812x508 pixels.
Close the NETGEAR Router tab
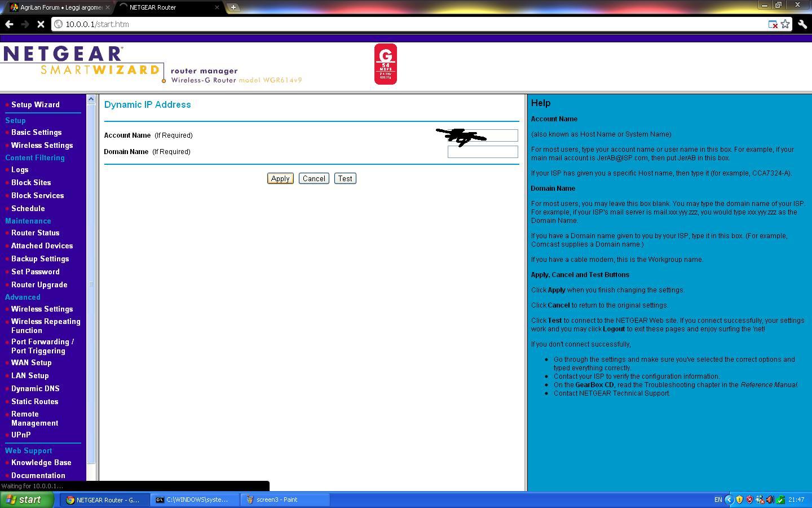tap(217, 7)
